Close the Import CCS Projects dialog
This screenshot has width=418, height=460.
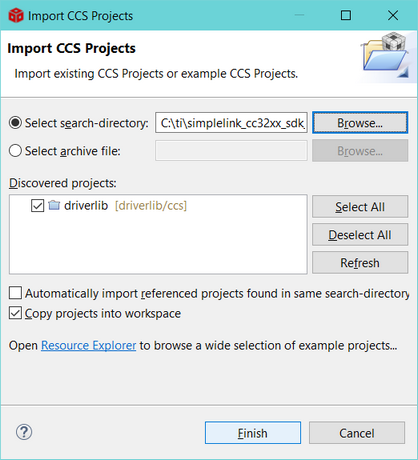393,15
